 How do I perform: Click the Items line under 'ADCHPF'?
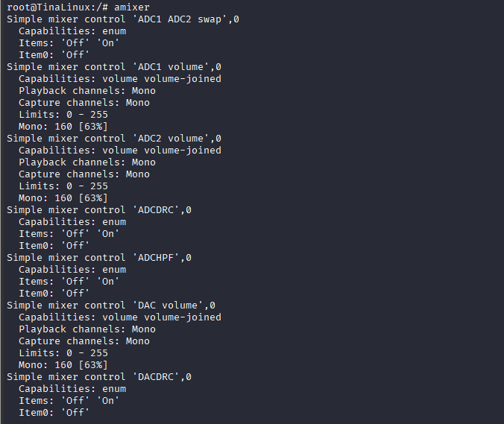(x=69, y=282)
